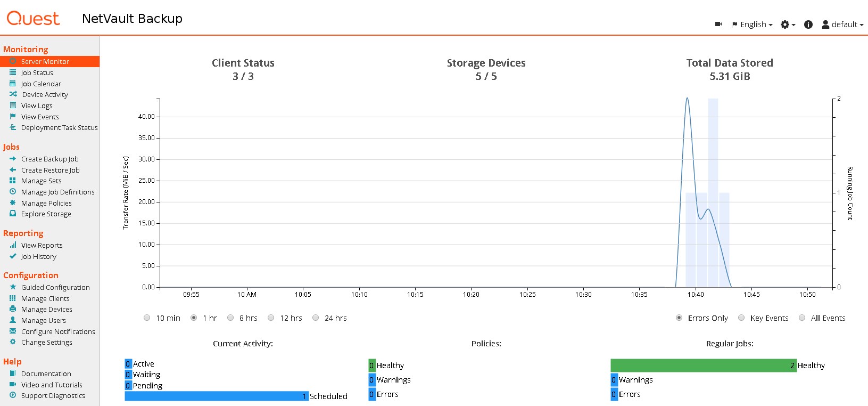Open the info icon in top bar

[x=808, y=25]
